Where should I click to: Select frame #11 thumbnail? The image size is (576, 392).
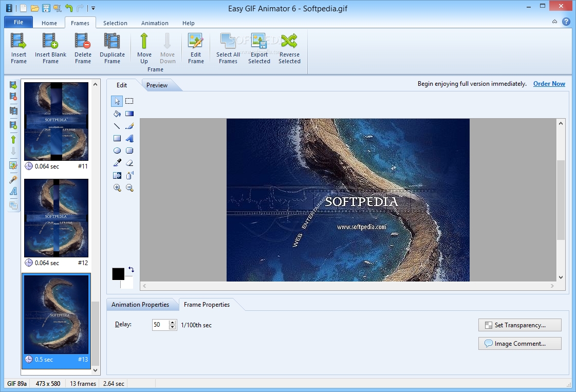(x=56, y=121)
